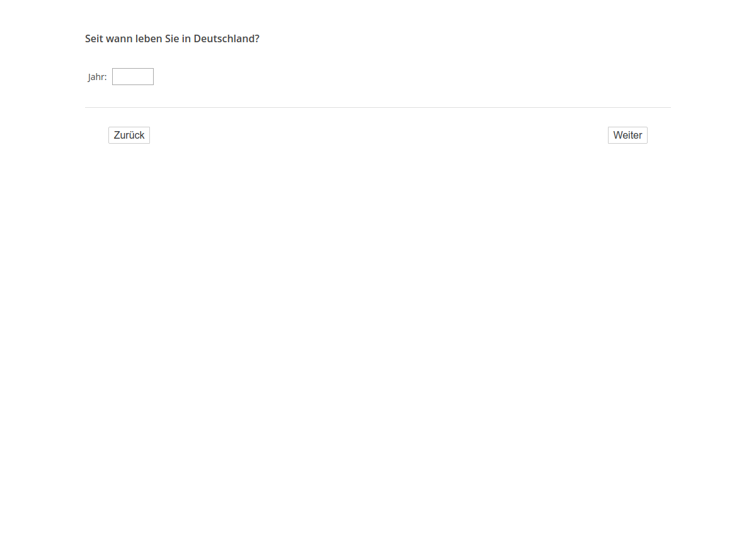Place cursor in the Jahr text field
Image resolution: width=756 pixels, height=556 pixels.
[132, 76]
